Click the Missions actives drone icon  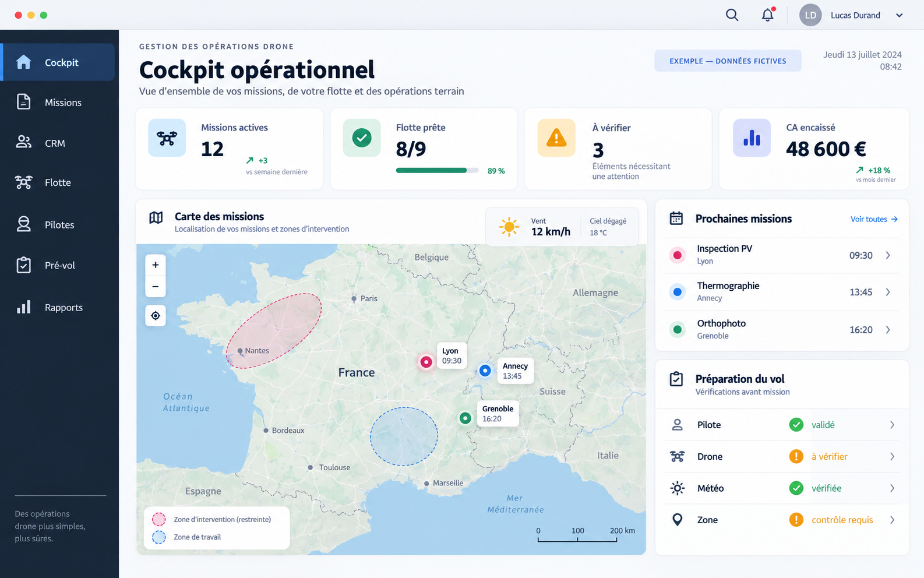[x=167, y=138]
